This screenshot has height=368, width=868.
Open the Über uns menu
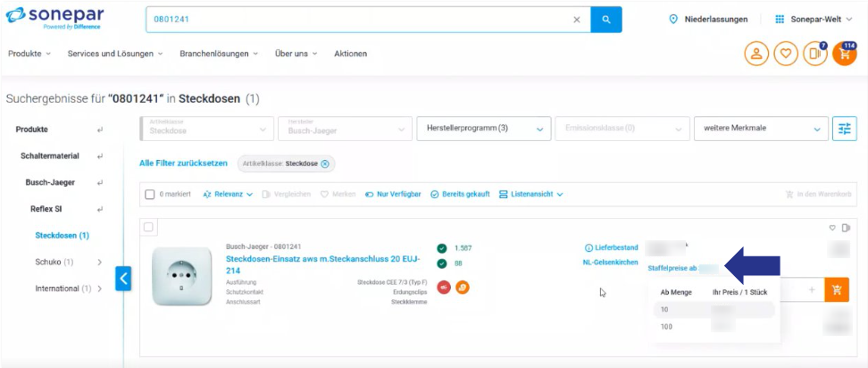tap(296, 54)
